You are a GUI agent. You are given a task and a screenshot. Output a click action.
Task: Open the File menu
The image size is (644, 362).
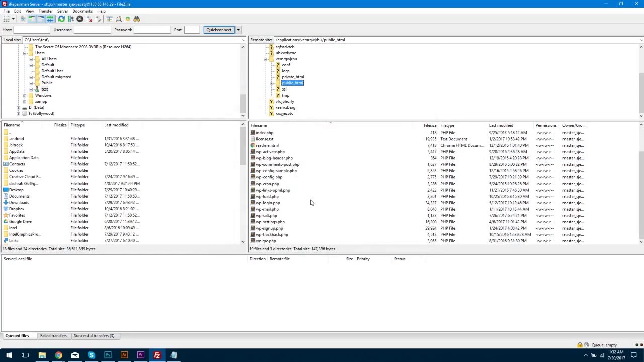pyautogui.click(x=6, y=11)
